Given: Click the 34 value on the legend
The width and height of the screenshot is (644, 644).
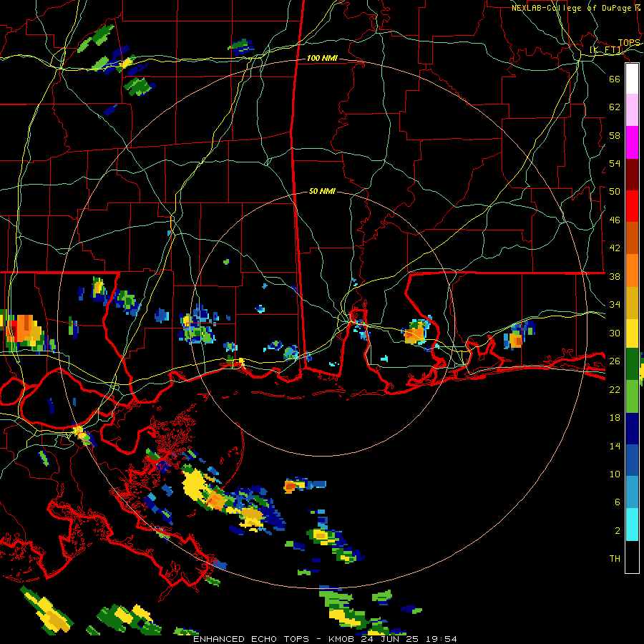Looking at the screenshot, I should [615, 305].
